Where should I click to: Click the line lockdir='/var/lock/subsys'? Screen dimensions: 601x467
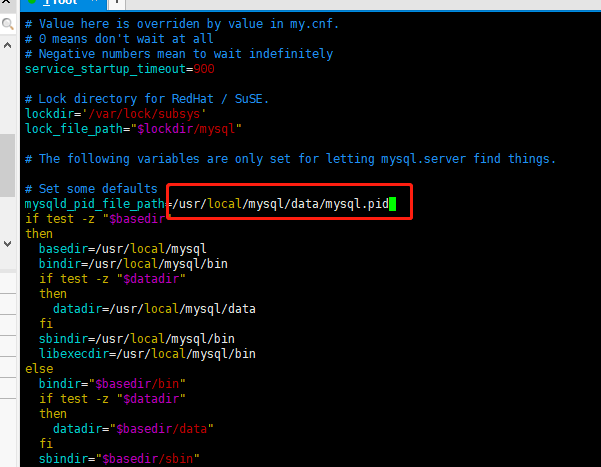pos(116,114)
